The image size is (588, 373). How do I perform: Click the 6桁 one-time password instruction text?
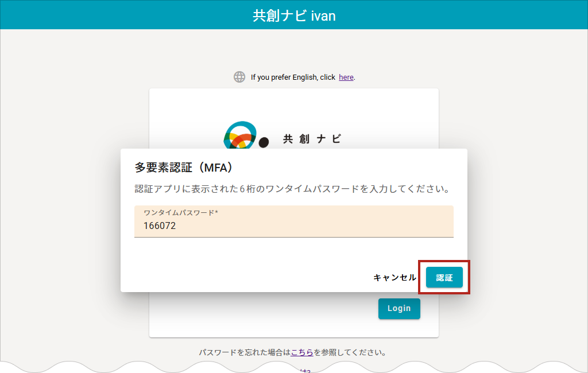point(292,189)
